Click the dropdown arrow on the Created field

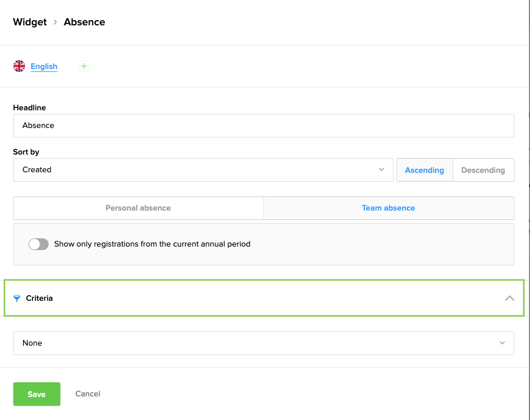[381, 170]
